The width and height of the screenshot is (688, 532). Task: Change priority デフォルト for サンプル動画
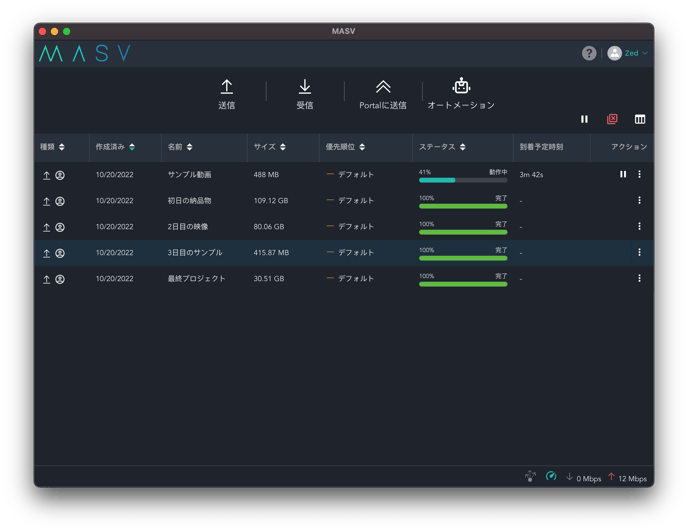(x=350, y=174)
